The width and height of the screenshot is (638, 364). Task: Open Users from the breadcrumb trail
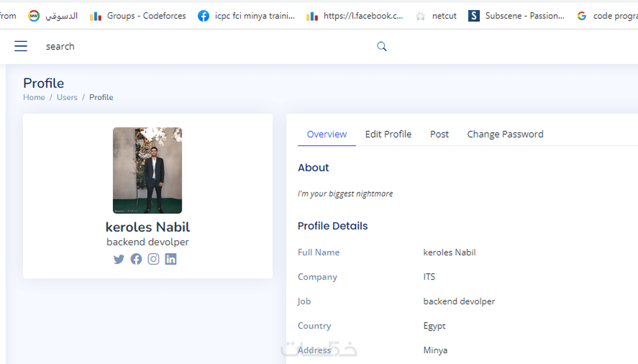pyautogui.click(x=67, y=97)
